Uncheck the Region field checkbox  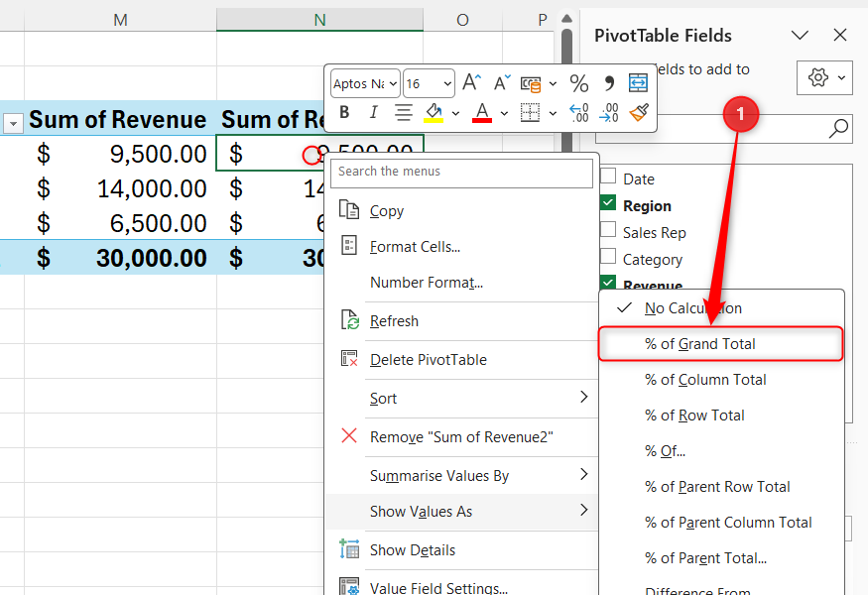click(x=608, y=202)
